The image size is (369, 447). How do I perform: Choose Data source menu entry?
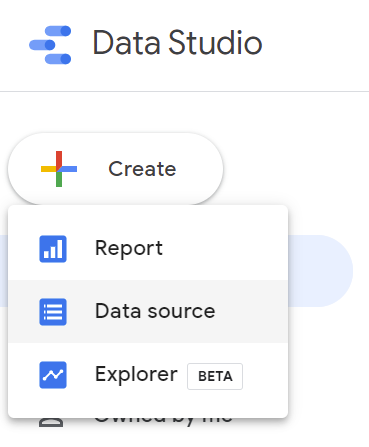pos(148,311)
